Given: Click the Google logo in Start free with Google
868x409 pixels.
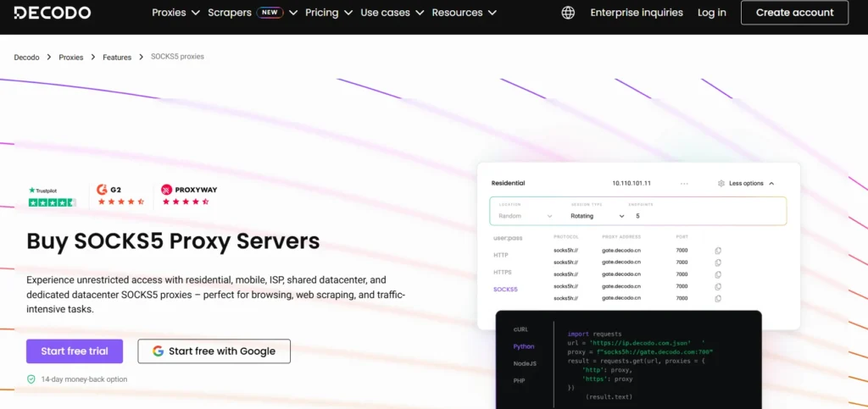Looking at the screenshot, I should (x=159, y=351).
